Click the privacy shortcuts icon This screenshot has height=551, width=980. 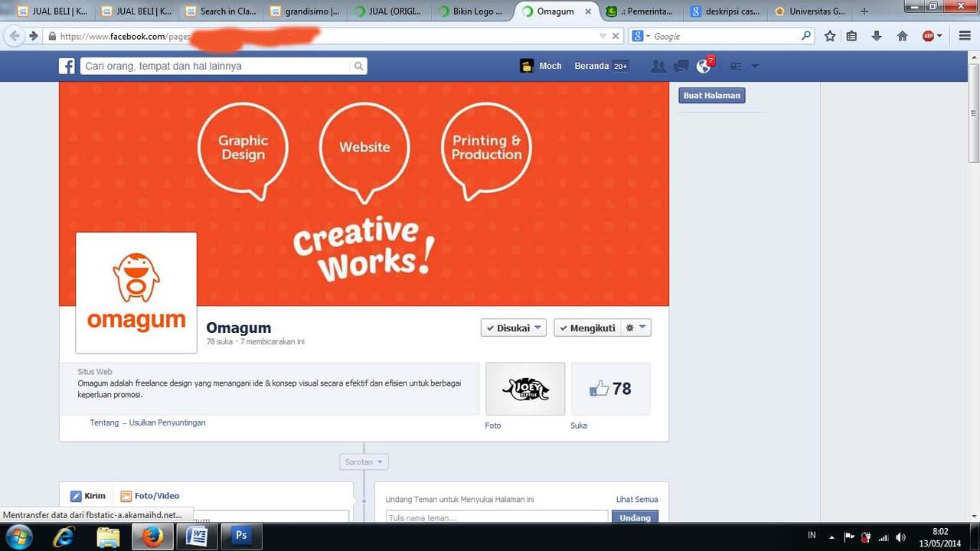click(736, 67)
